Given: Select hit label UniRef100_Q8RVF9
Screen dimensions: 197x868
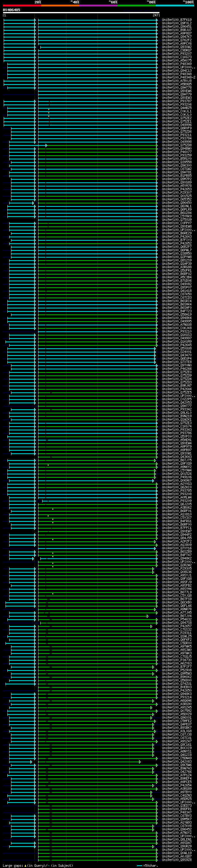Looking at the screenshot, I should coord(177,128).
